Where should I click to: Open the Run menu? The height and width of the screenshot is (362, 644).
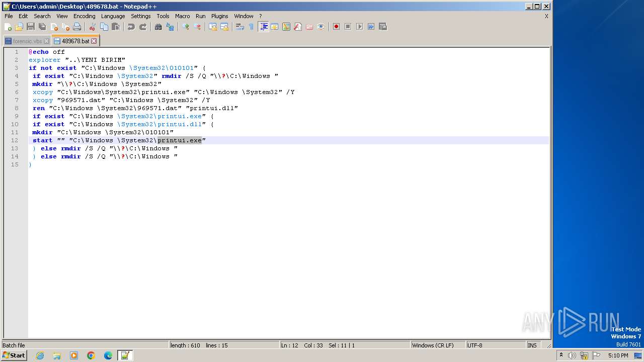pos(200,16)
